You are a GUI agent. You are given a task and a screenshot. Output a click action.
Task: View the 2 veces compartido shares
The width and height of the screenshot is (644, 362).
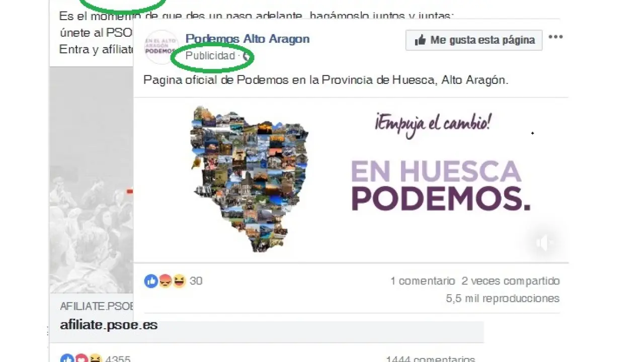[511, 281]
